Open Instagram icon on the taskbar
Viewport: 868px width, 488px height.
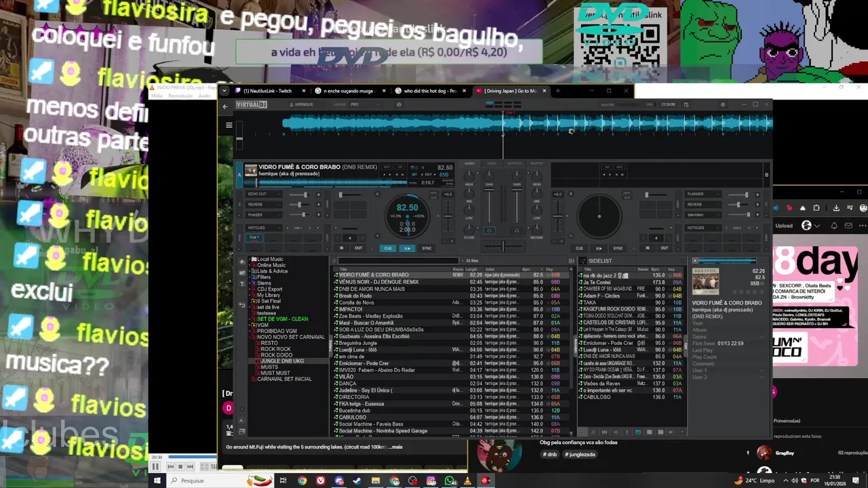431,481
